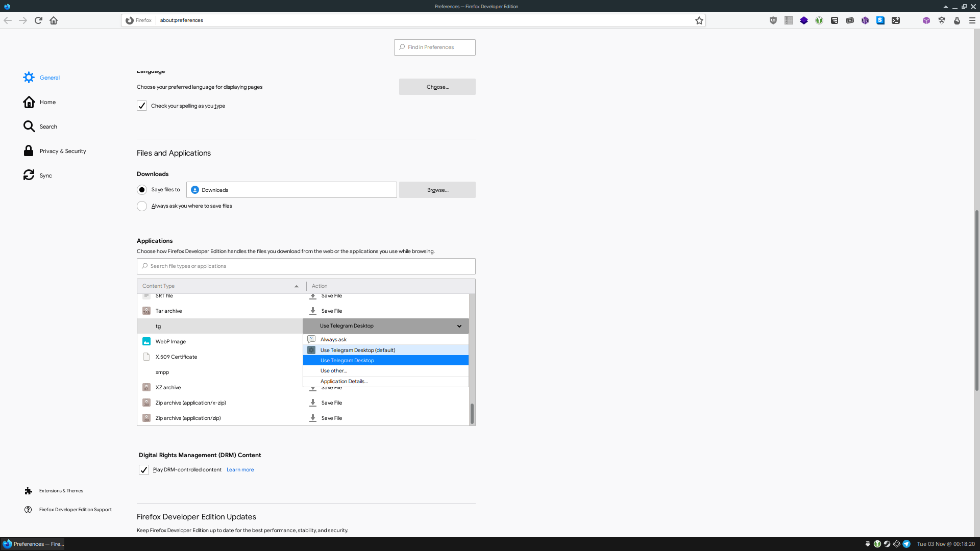This screenshot has width=980, height=551.
Task: Click the Browse... downloads button
Action: pos(437,190)
